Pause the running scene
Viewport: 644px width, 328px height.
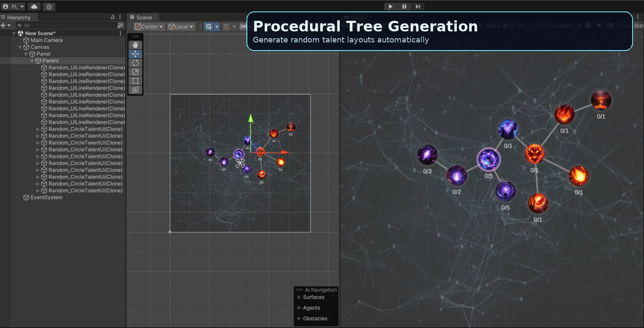coord(403,6)
